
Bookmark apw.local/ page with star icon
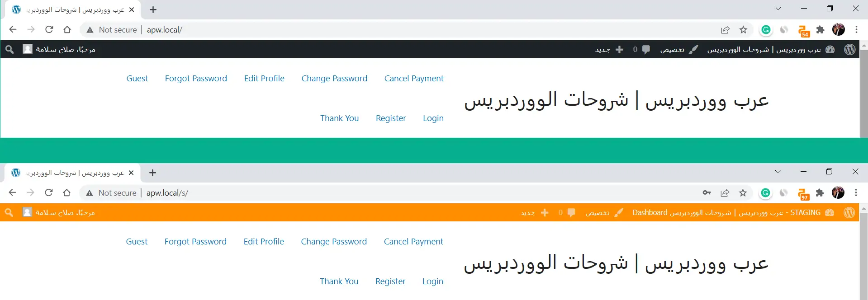click(743, 30)
